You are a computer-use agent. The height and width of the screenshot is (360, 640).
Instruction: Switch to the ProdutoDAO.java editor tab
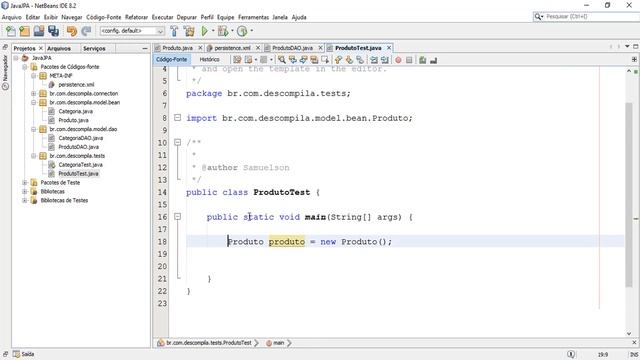pyautogui.click(x=292, y=48)
